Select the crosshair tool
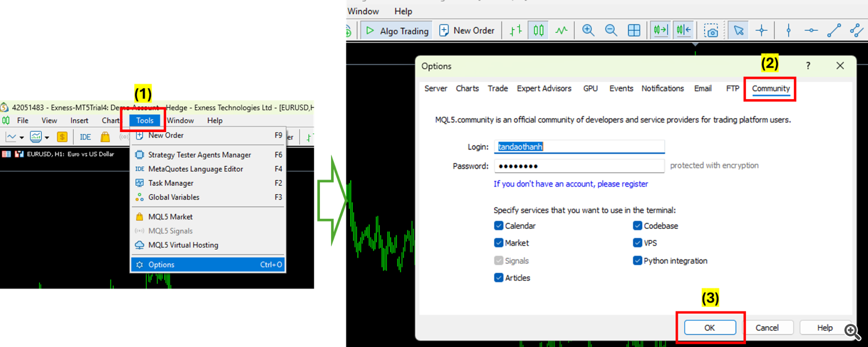Viewport: 868px width, 347px height. coord(762,31)
